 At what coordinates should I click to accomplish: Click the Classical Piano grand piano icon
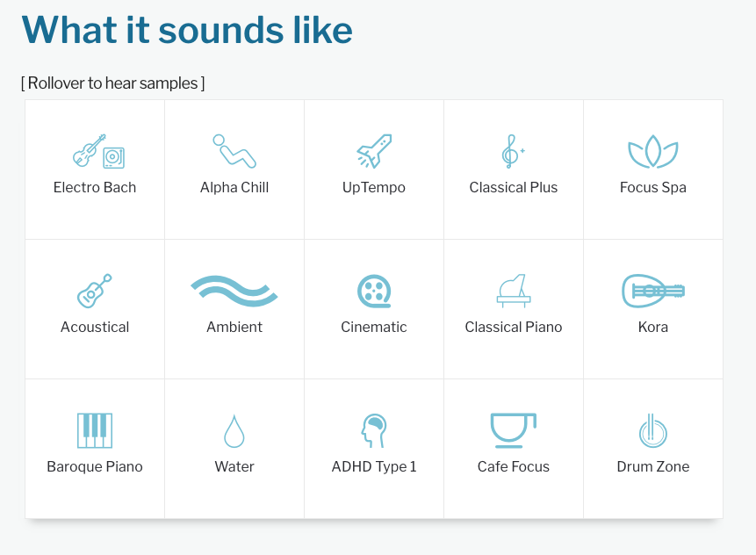(514, 290)
